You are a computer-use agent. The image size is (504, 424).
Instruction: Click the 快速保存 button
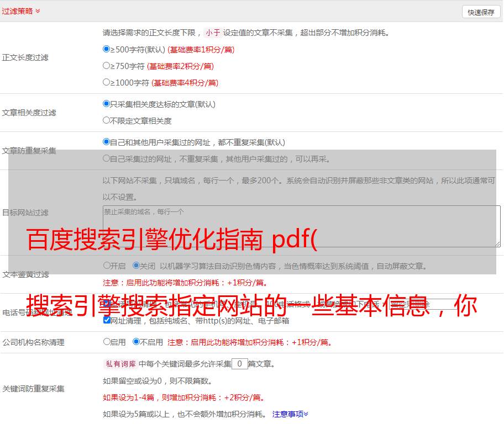481,12
